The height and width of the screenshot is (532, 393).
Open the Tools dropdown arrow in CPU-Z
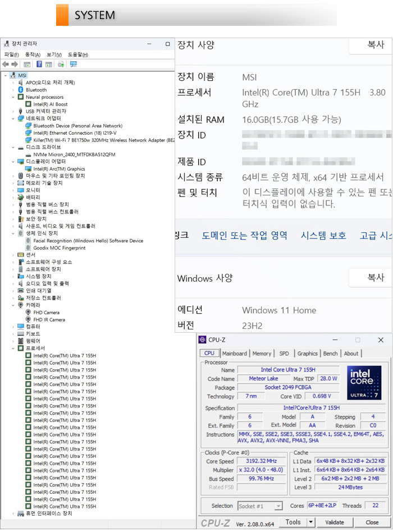tap(311, 522)
